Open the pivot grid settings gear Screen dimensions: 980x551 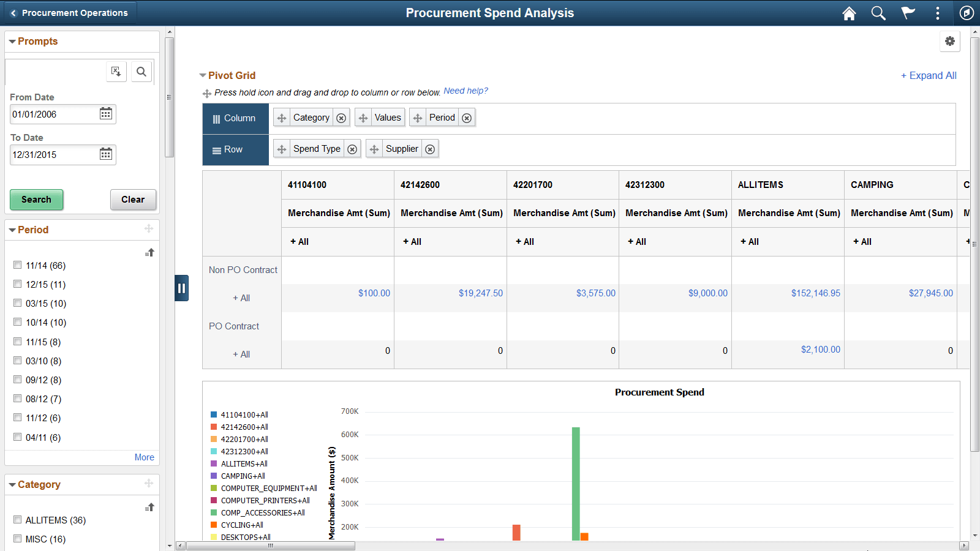click(x=950, y=41)
